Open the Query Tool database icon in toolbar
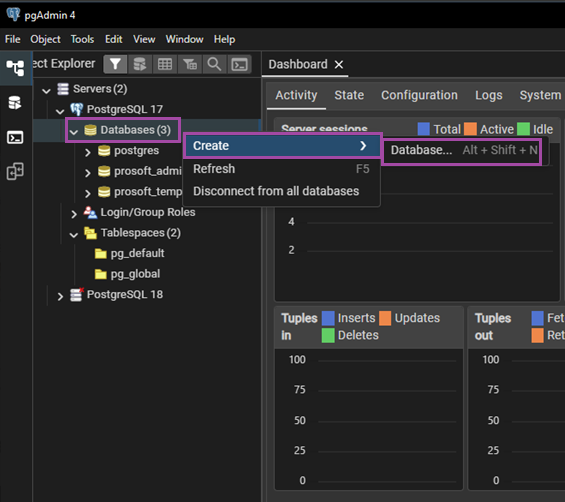This screenshot has height=502, width=565. click(x=140, y=65)
